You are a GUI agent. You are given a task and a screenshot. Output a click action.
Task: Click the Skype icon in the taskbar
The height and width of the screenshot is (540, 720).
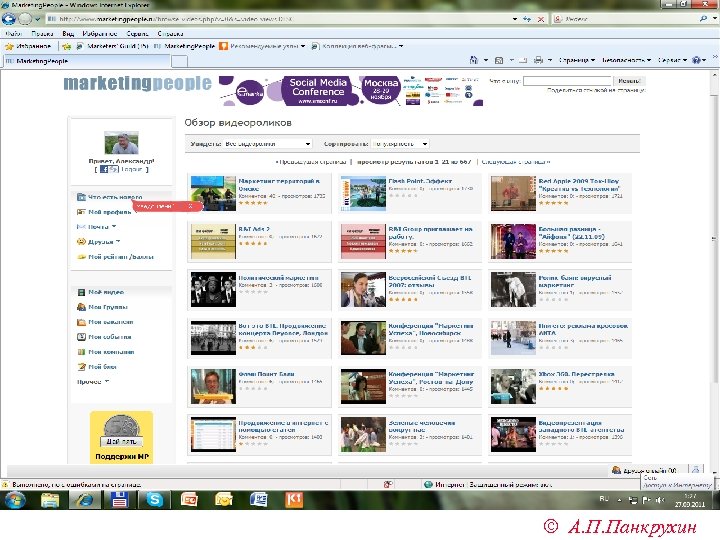pyautogui.click(x=154, y=499)
